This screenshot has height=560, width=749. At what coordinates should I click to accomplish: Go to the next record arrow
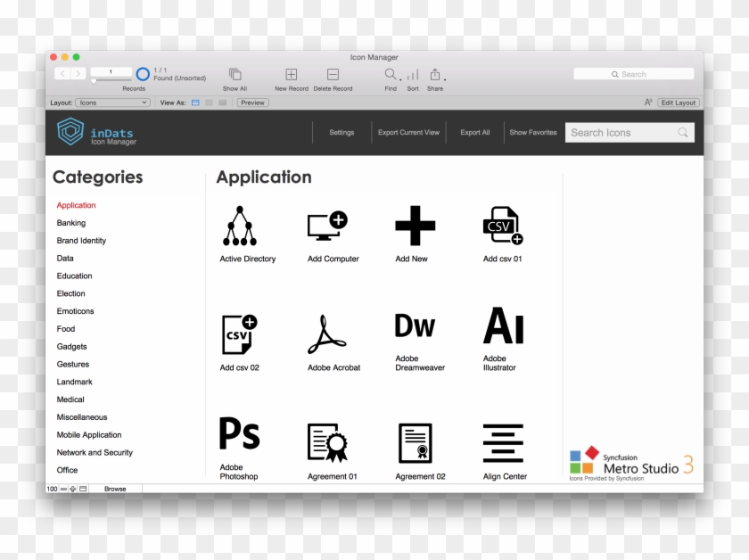78,73
